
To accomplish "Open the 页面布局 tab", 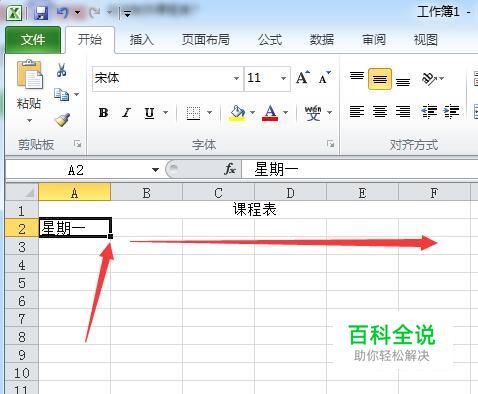I will pyautogui.click(x=206, y=40).
